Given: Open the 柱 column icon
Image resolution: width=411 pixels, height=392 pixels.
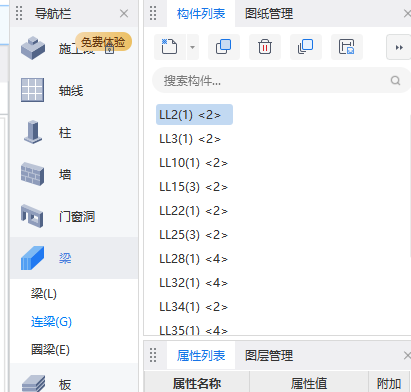Looking at the screenshot, I should [32, 132].
